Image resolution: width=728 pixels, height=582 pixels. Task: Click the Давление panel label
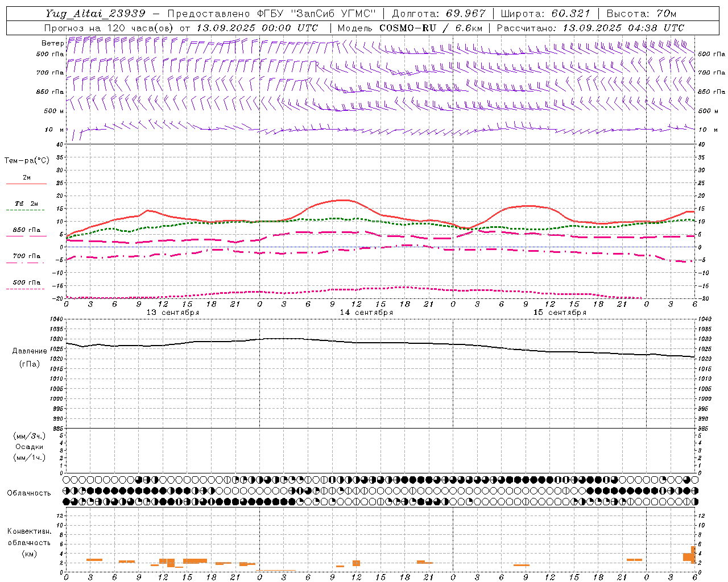click(x=30, y=351)
